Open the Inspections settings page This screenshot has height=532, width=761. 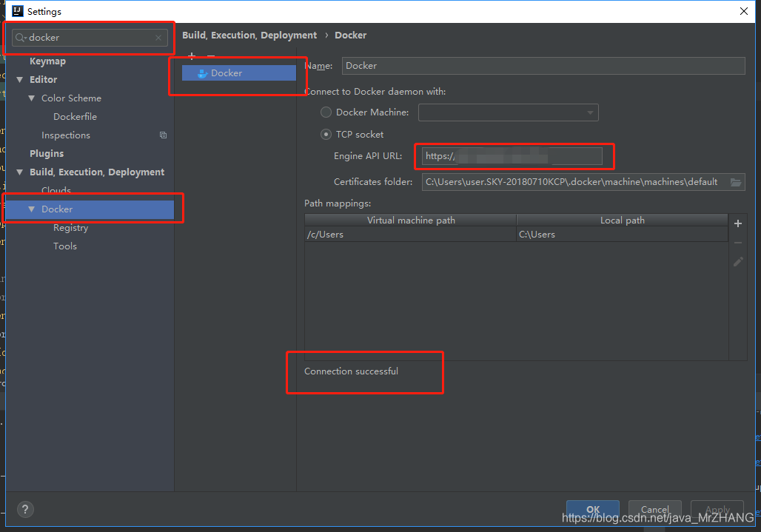[66, 135]
